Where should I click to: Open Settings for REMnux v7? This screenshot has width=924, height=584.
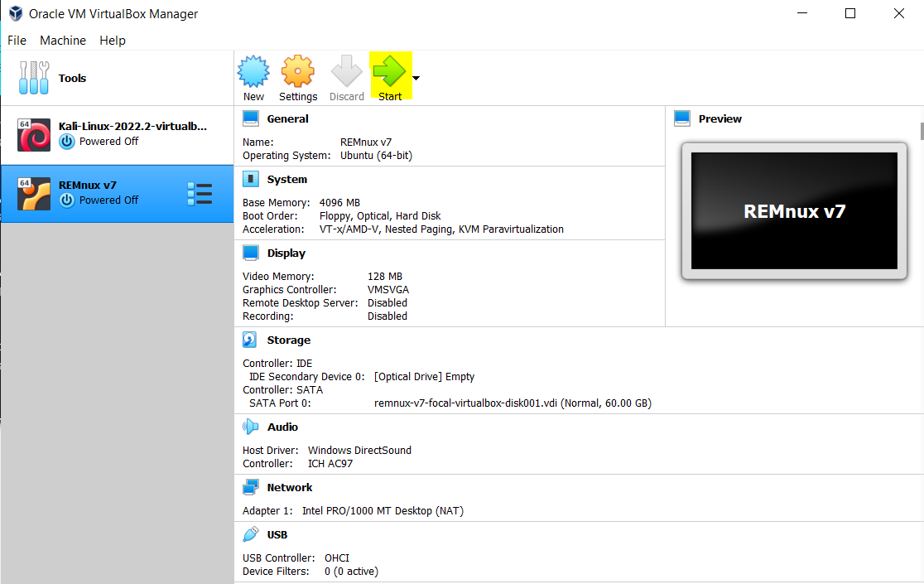(297, 75)
